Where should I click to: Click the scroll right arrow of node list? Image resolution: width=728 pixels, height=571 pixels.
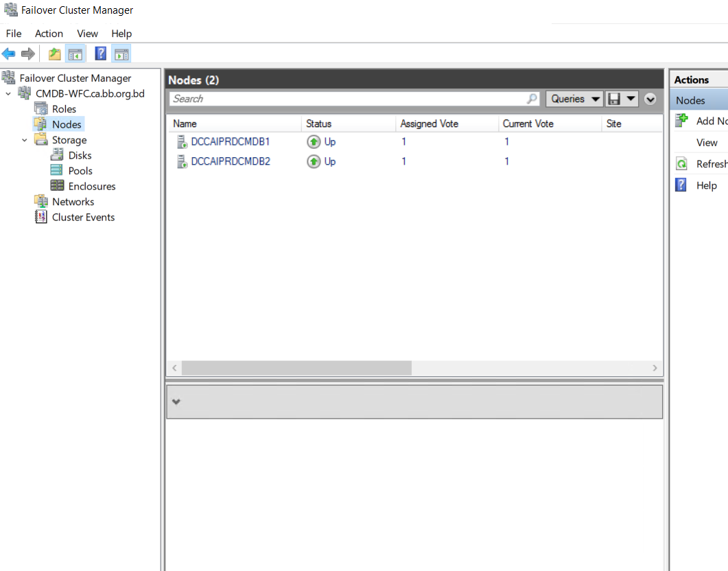655,368
